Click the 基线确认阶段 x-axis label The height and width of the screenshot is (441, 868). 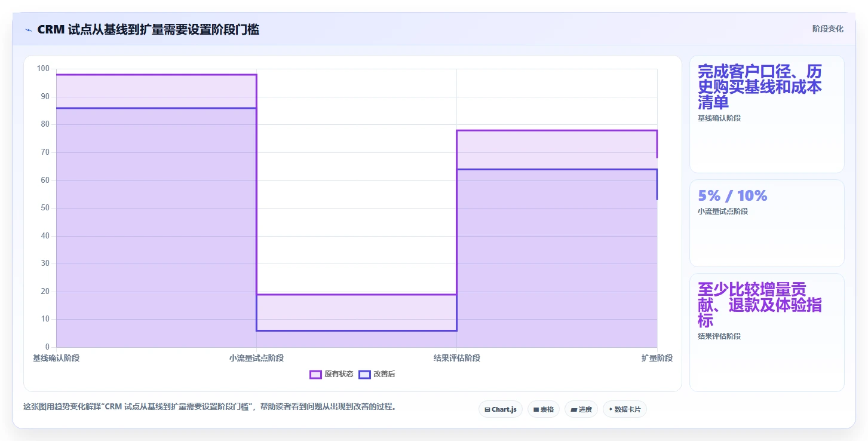(x=56, y=358)
